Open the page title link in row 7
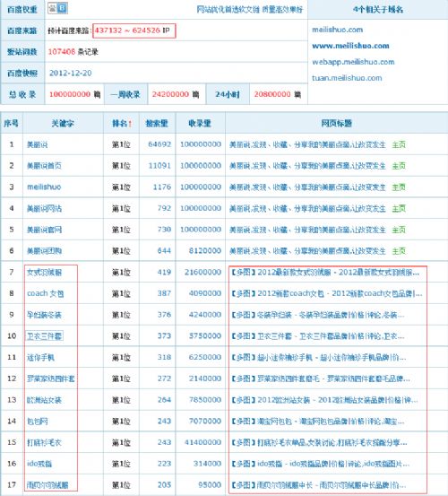 (325, 273)
